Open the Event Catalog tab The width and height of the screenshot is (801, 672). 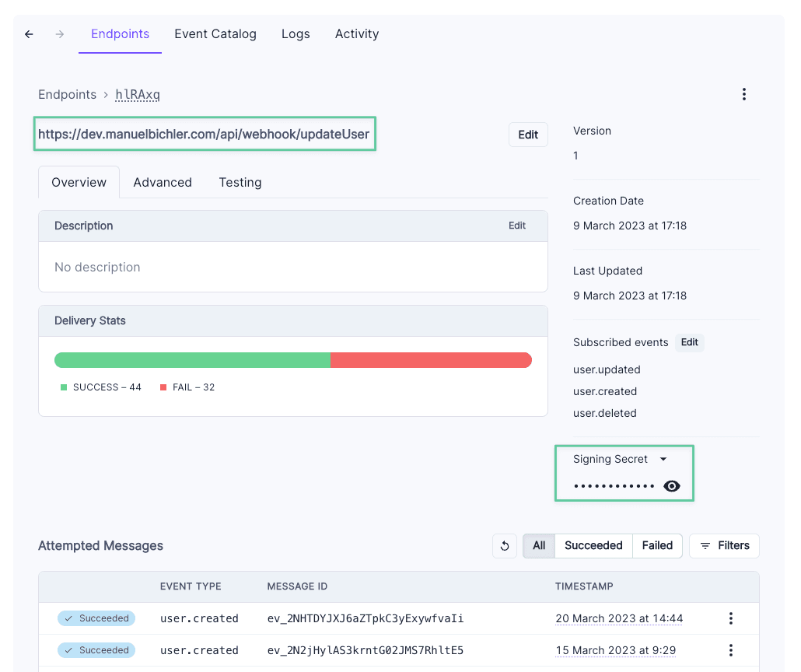215,33
